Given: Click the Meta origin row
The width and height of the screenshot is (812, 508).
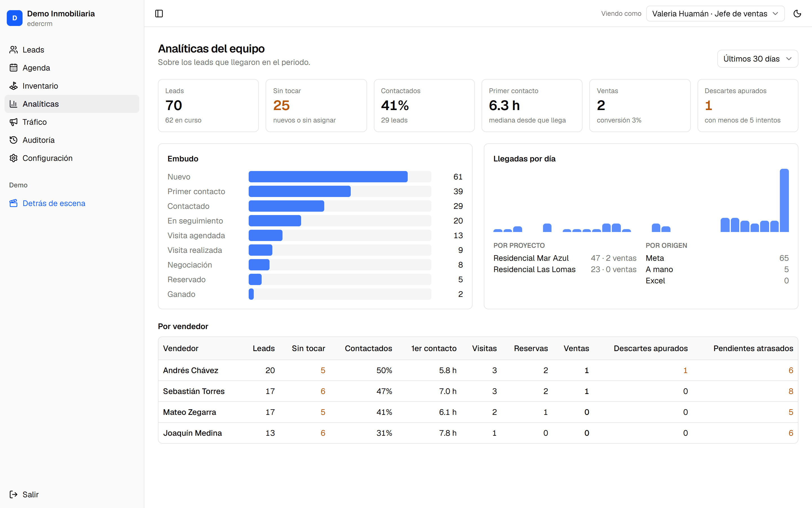Looking at the screenshot, I should [x=717, y=258].
